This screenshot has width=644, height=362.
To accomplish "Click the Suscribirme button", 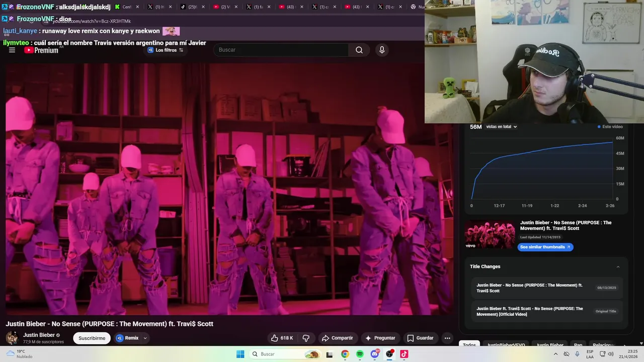I will tap(92, 338).
